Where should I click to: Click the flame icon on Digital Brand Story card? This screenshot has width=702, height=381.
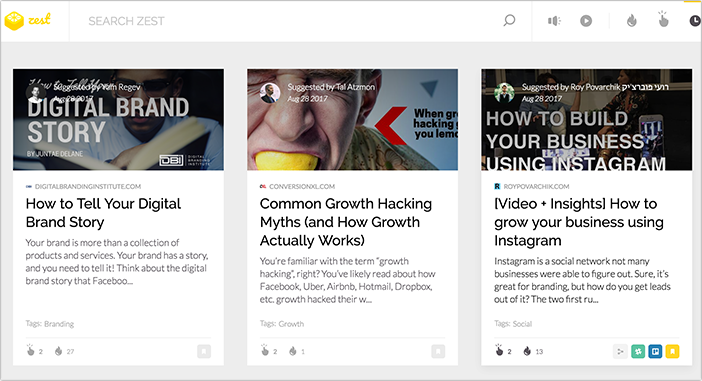(x=59, y=351)
